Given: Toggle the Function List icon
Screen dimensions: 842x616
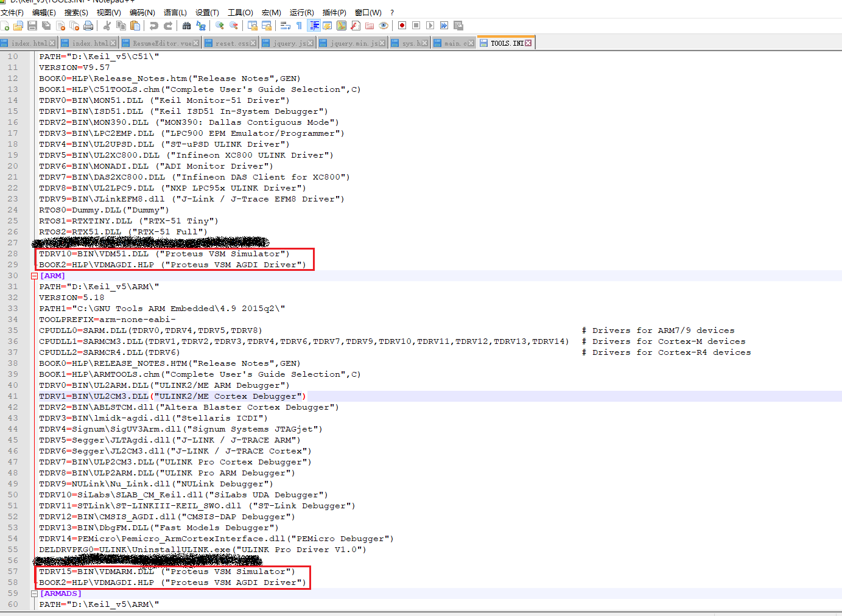Looking at the screenshot, I should pyautogui.click(x=356, y=26).
